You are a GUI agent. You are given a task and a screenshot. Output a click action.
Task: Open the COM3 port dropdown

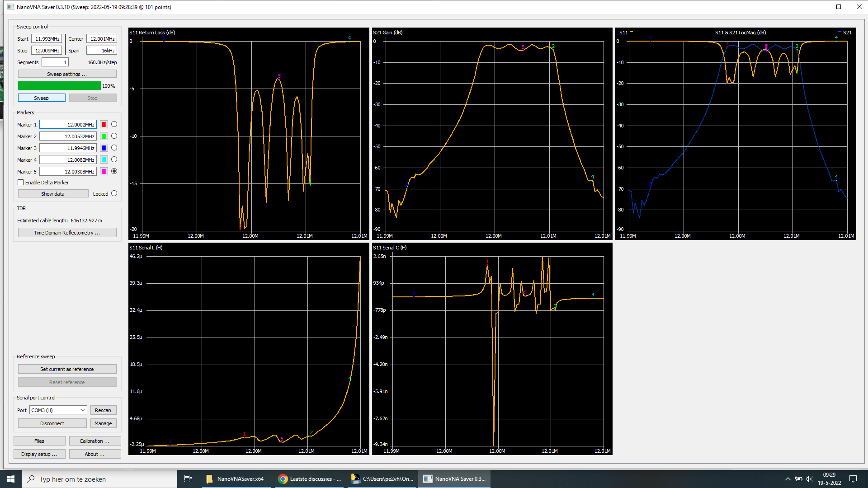point(58,410)
